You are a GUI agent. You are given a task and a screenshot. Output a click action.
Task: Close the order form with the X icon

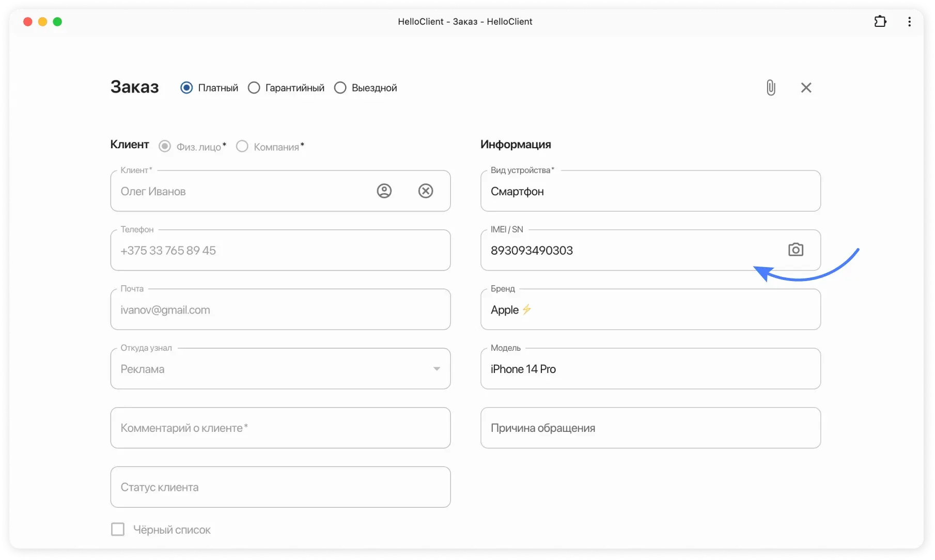pyautogui.click(x=806, y=88)
